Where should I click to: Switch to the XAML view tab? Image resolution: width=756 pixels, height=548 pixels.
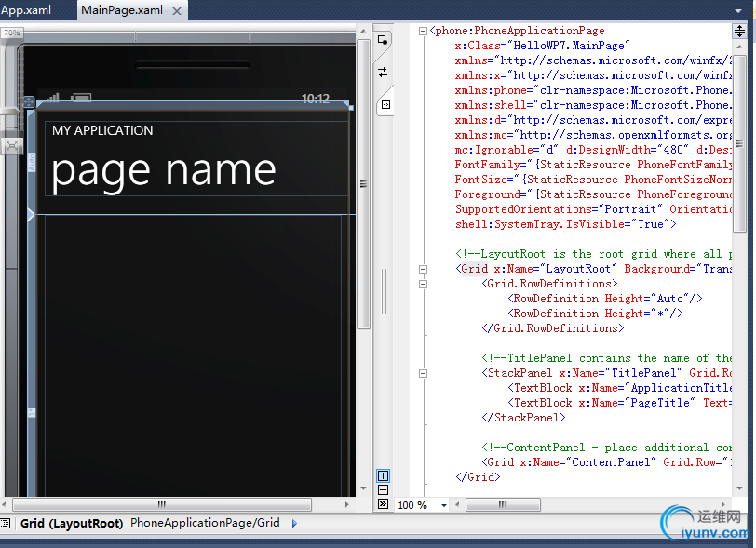tap(385, 104)
